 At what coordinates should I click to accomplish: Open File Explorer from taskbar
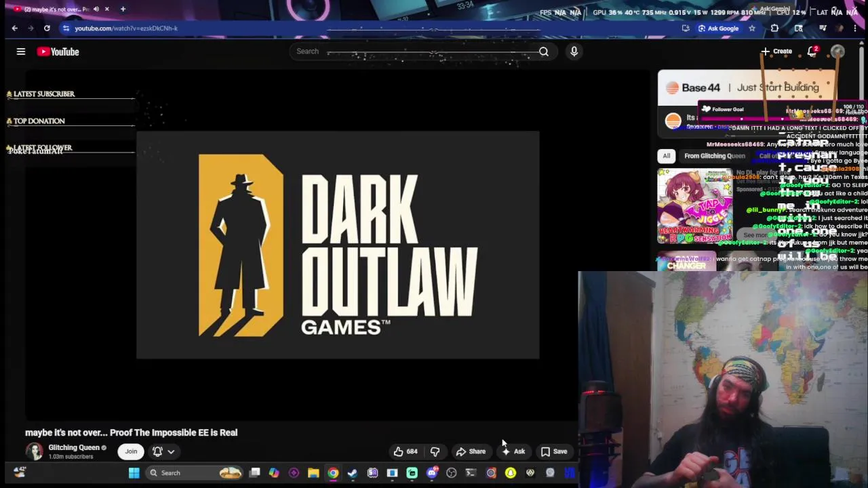(x=313, y=473)
